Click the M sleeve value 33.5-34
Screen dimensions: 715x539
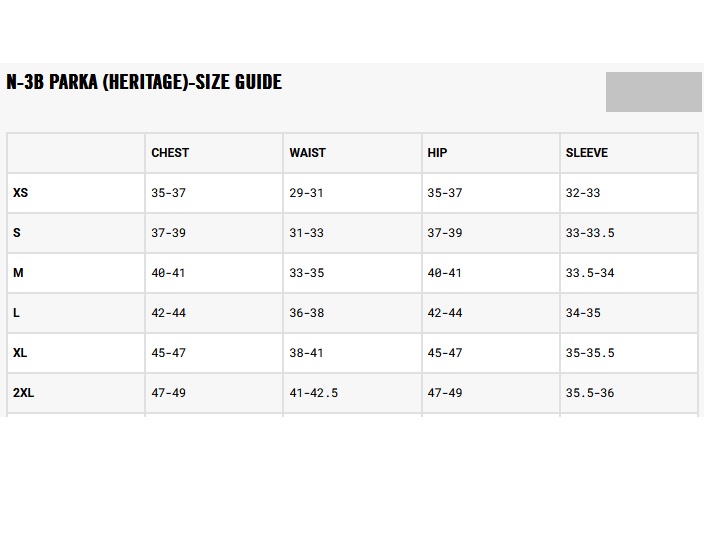click(x=590, y=273)
